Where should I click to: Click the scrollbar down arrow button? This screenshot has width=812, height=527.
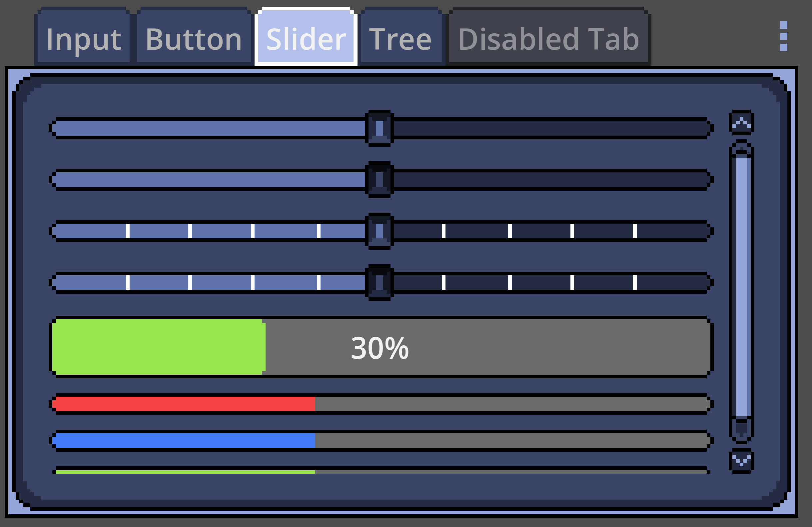point(741,461)
